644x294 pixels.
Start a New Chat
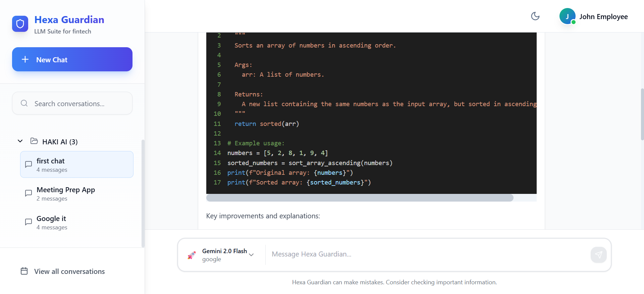coord(72,59)
